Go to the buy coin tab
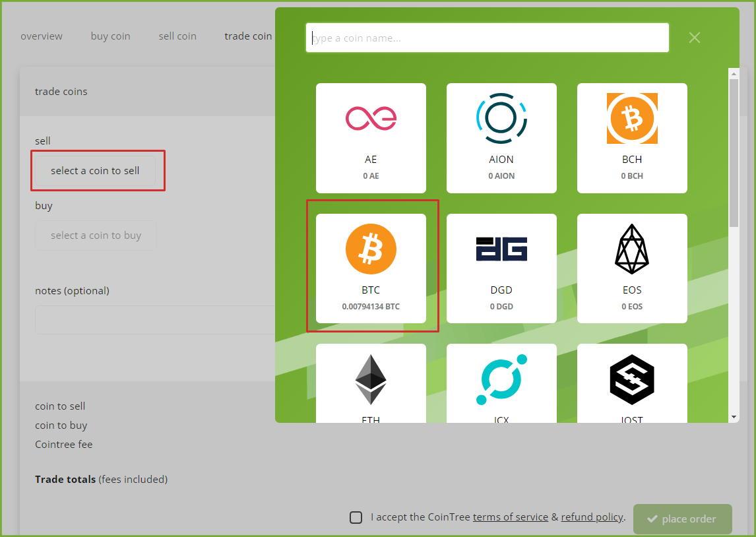Image resolution: width=756 pixels, height=537 pixels. coord(110,36)
